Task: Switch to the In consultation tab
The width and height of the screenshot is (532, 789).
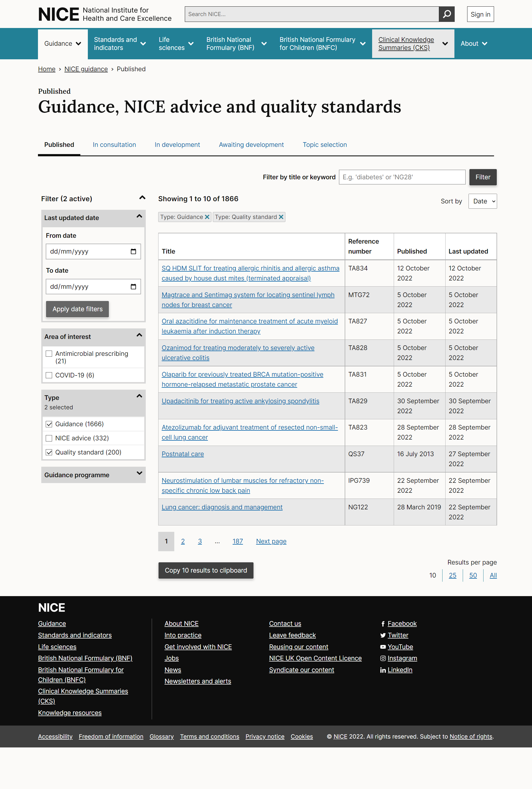Action: [114, 145]
